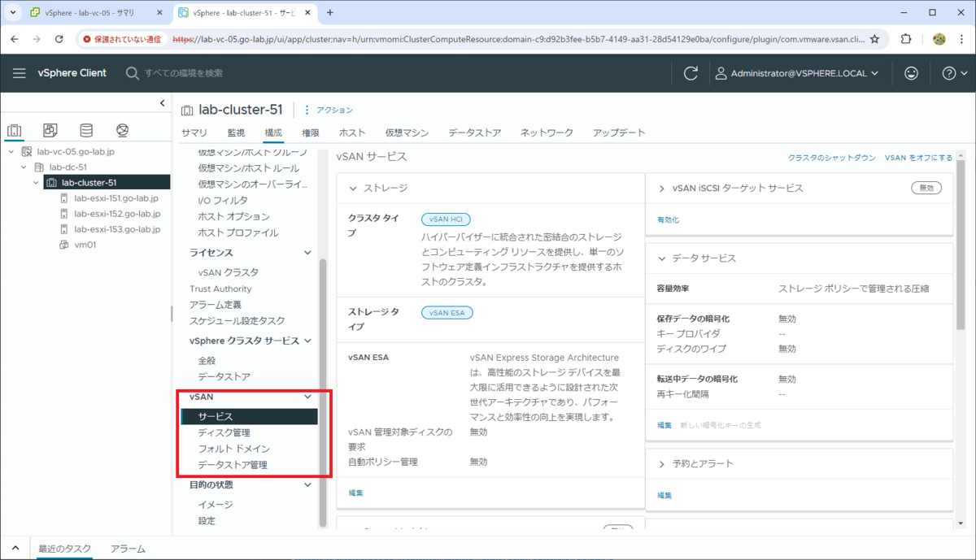Open ホスト オプション settings
The width and height of the screenshot is (976, 560).
pos(233,216)
